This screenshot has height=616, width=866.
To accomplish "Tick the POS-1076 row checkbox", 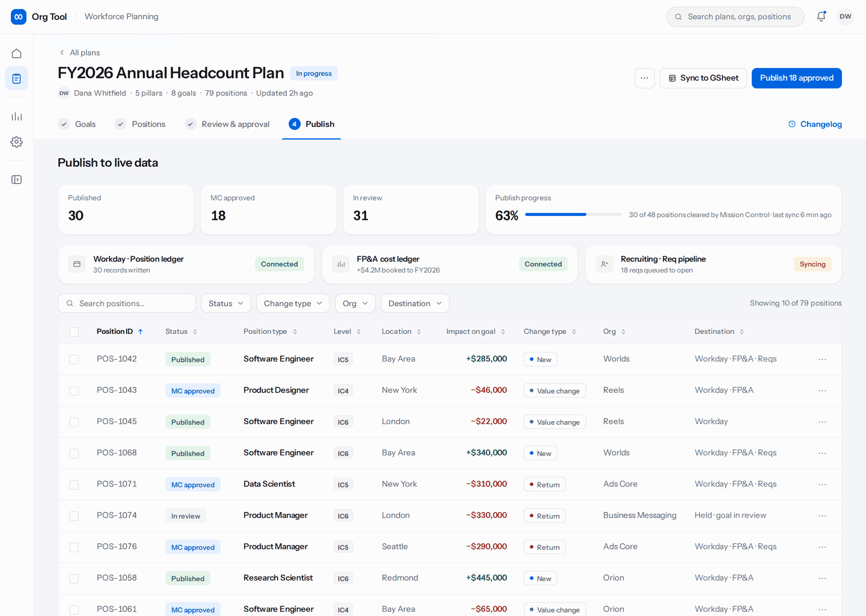I will 74,547.
